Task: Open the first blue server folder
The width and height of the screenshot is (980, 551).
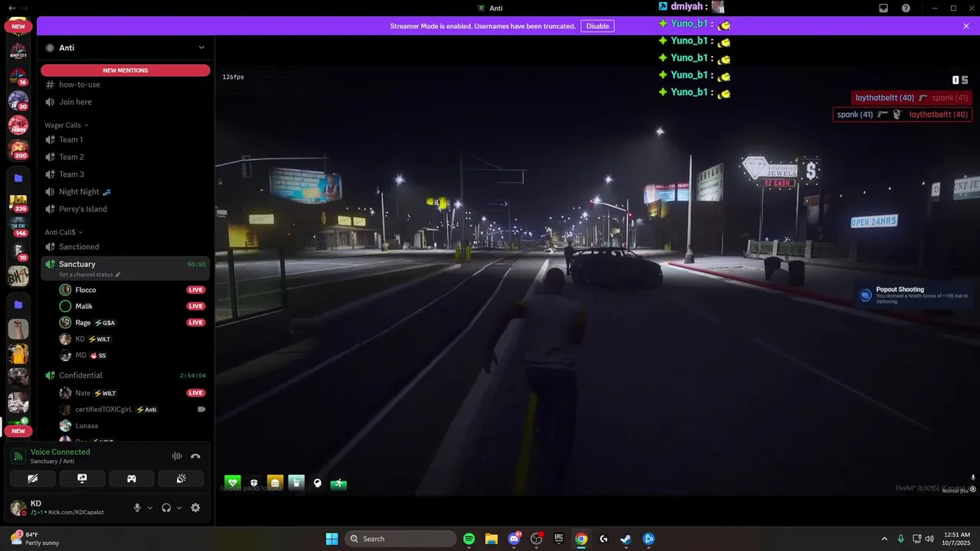Action: (18, 178)
